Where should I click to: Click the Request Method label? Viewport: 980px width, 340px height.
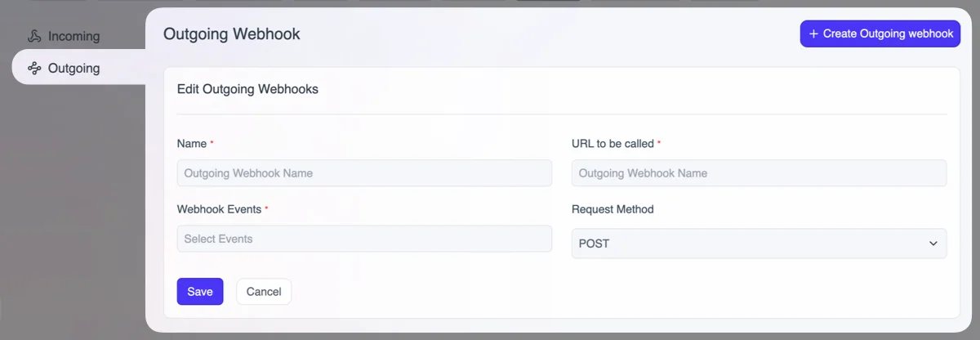click(x=612, y=209)
